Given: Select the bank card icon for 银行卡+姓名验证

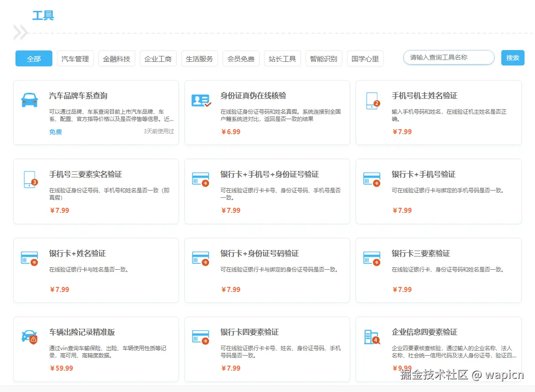Looking at the screenshot, I should [x=29, y=258].
